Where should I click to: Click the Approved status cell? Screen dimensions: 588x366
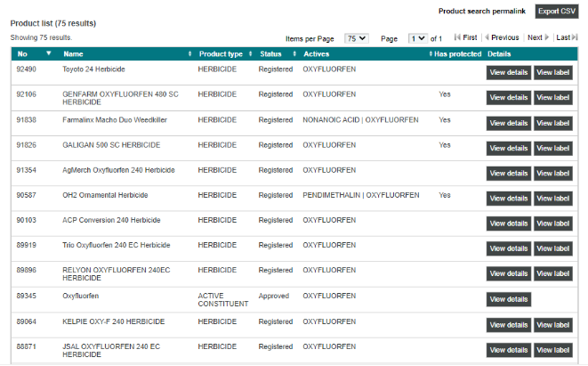(x=274, y=296)
